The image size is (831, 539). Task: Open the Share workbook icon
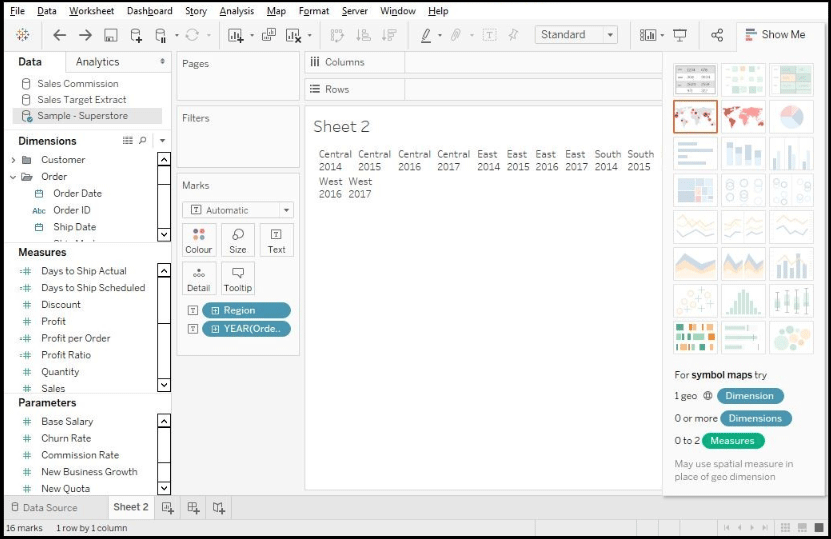(x=717, y=35)
